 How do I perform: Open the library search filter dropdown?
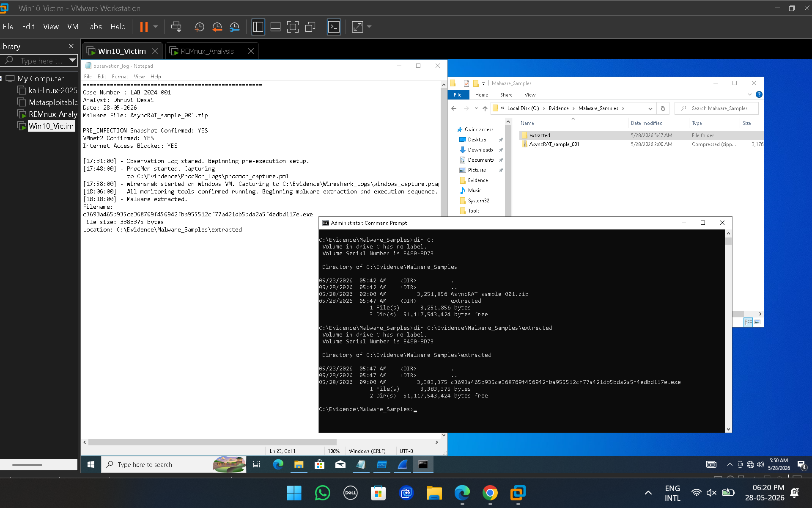click(73, 60)
